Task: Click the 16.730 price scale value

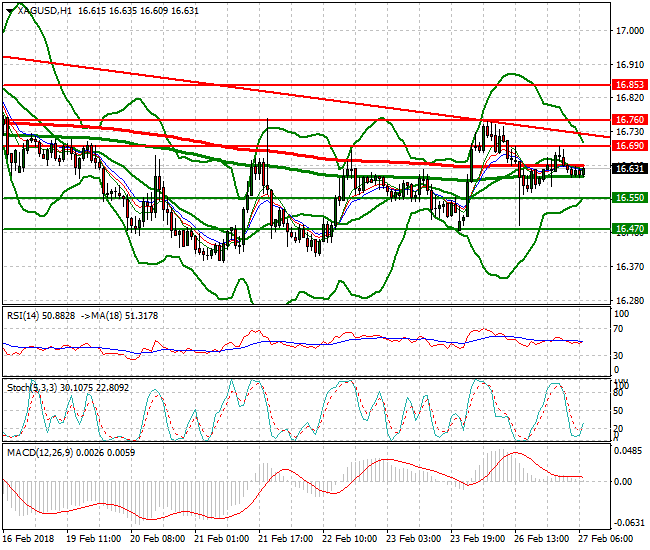Action: (630, 132)
